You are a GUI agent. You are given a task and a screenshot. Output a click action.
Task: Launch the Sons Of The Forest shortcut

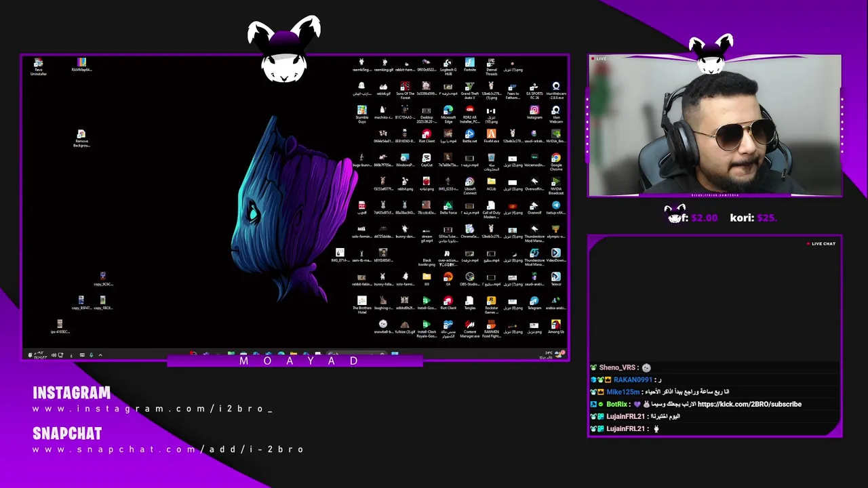(x=405, y=91)
